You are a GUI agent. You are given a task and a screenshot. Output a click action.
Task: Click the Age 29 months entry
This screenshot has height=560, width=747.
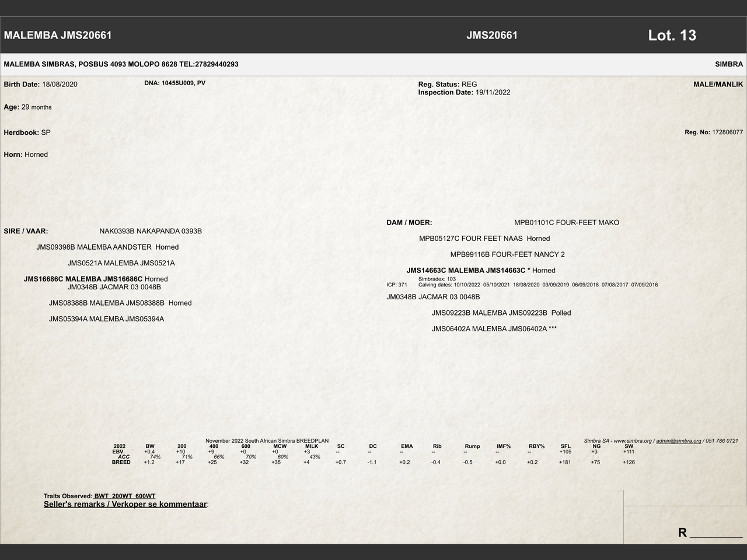pyautogui.click(x=27, y=107)
